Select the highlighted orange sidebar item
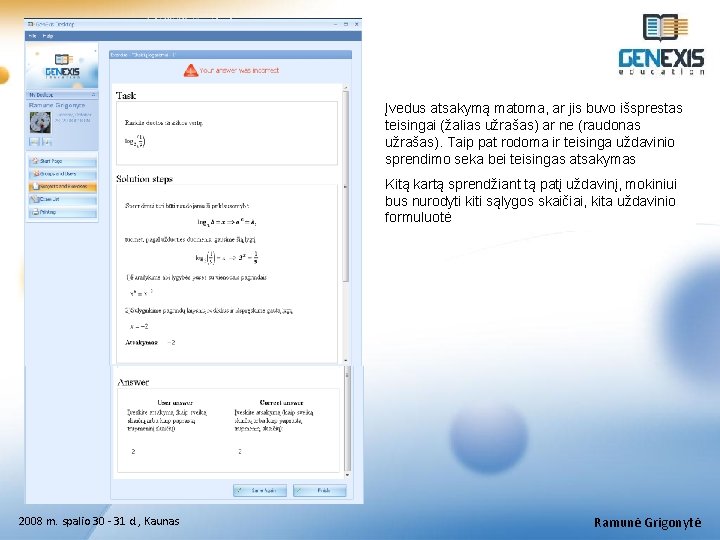The height and width of the screenshot is (540, 720). point(62,186)
